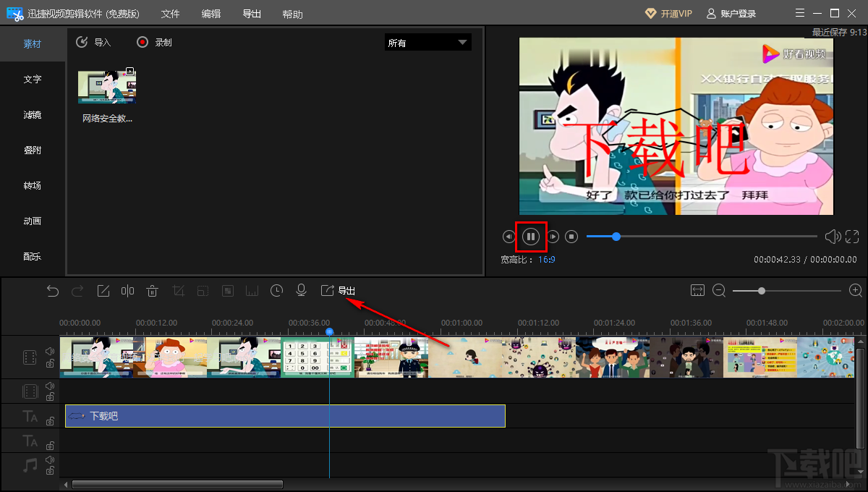Click the 导出 export toolbar button
868x492 pixels.
(338, 291)
